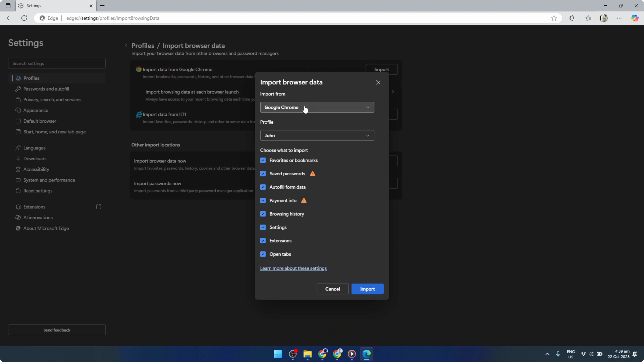Open Languages settings

(57, 148)
